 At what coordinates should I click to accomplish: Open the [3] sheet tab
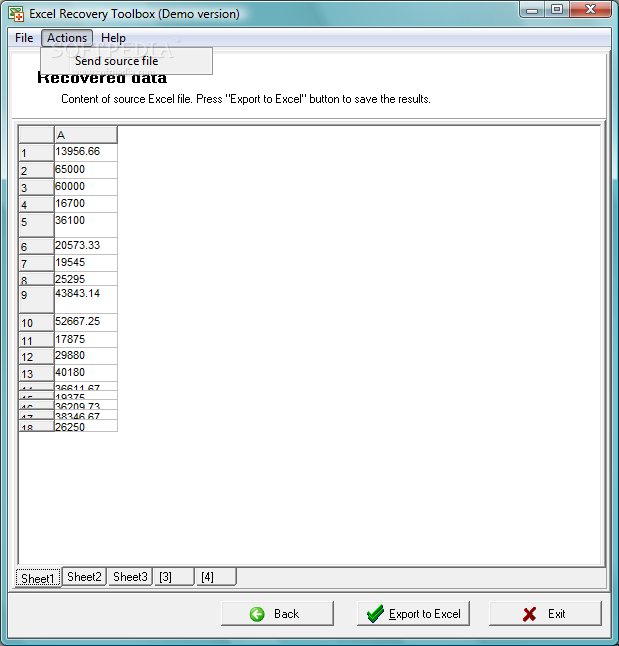click(174, 576)
